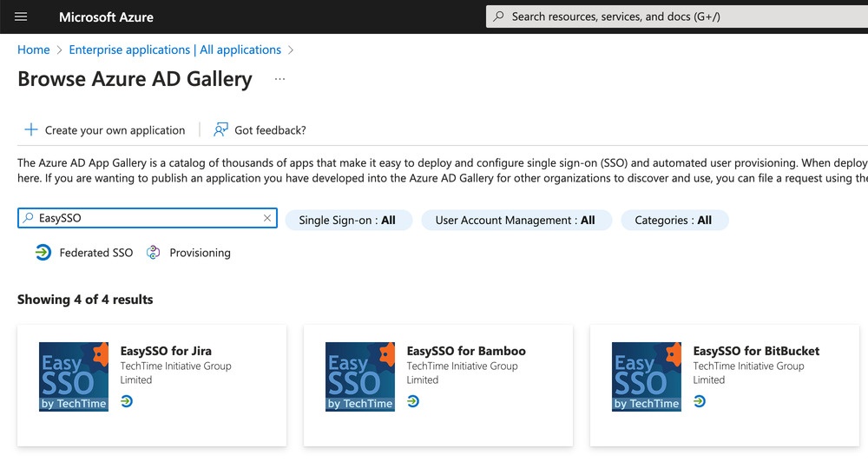Click federated SSO icon on EasySSO for Bamboo card

point(413,401)
